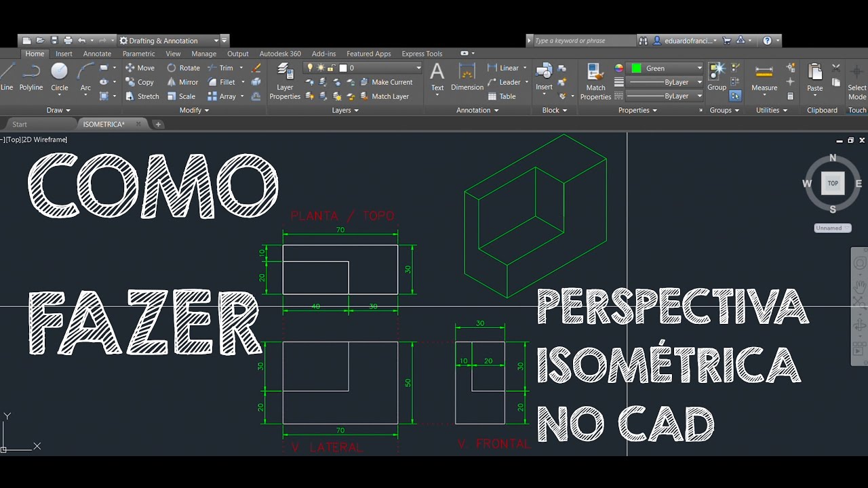Screen dimensions: 868x488
Task: Switch to the Insert ribbon tab
Action: tap(64, 54)
